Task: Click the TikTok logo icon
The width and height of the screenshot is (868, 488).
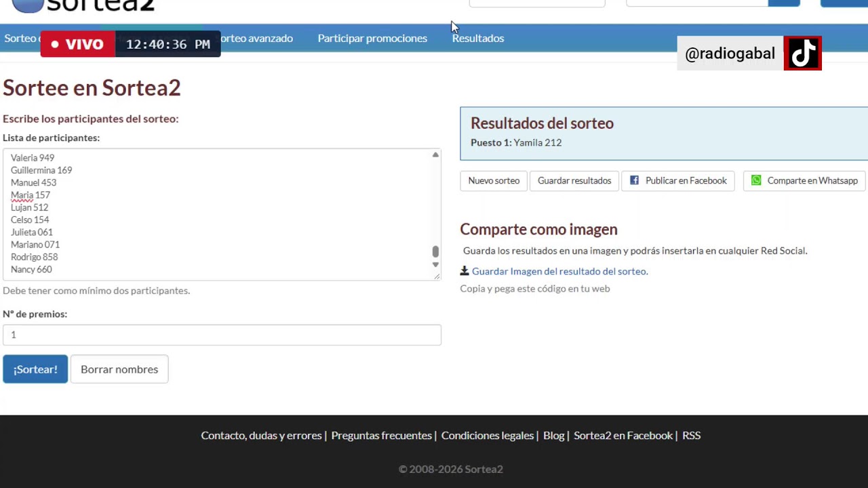Action: [803, 54]
